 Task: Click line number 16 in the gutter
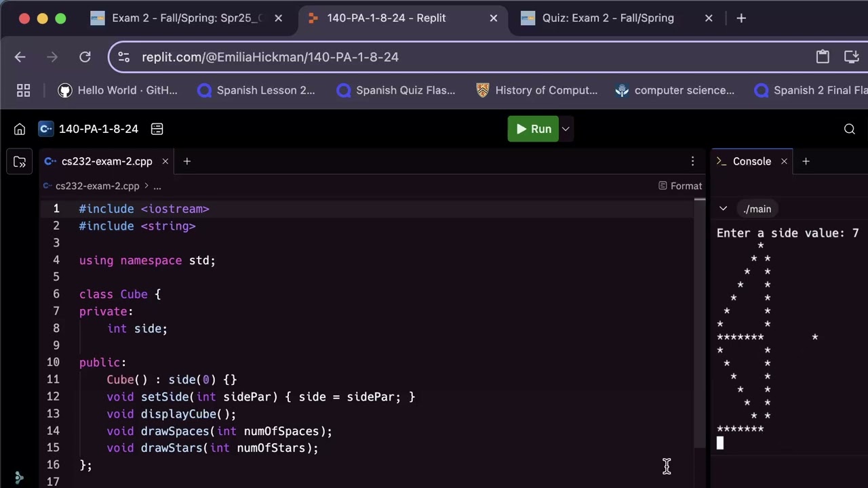pos(53,465)
